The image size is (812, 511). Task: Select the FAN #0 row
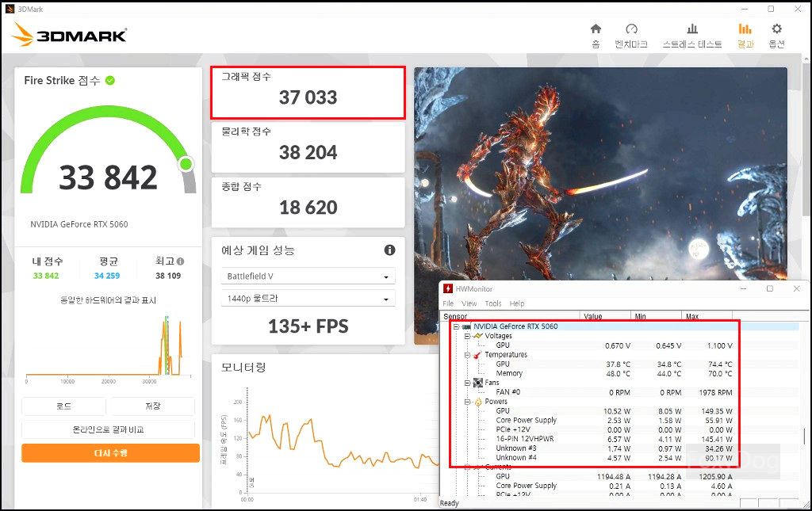pyautogui.click(x=619, y=392)
